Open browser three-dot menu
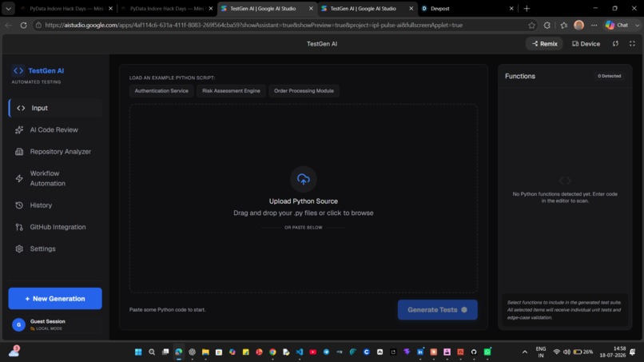 pyautogui.click(x=594, y=25)
